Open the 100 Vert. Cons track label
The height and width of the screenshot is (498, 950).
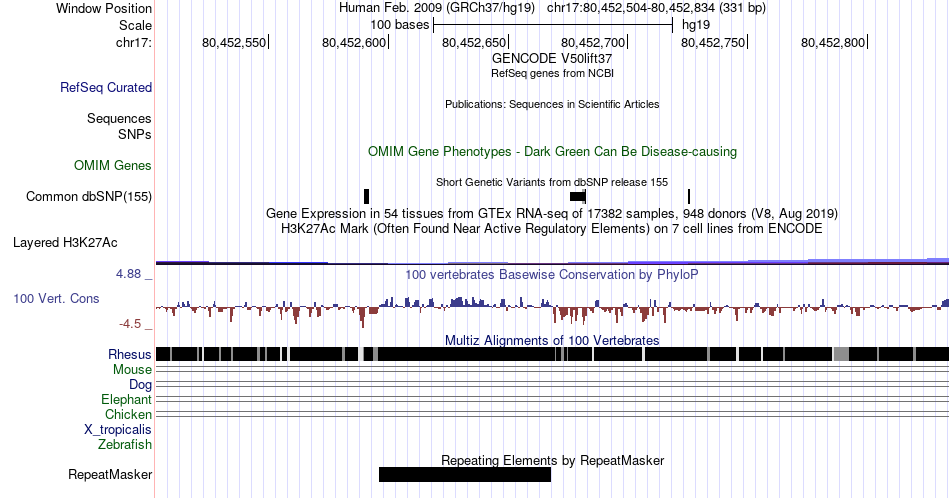tap(56, 299)
